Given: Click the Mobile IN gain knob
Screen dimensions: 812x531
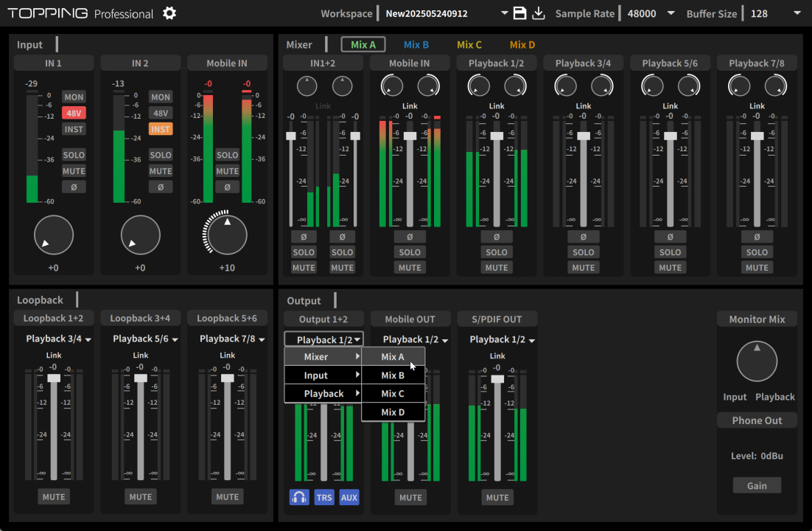Looking at the screenshot, I should pyautogui.click(x=228, y=235).
